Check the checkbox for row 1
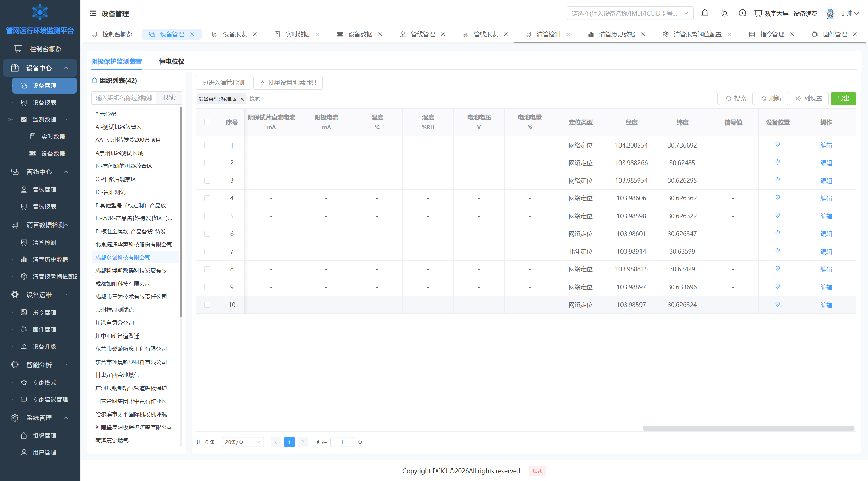868x481 pixels. tap(207, 145)
